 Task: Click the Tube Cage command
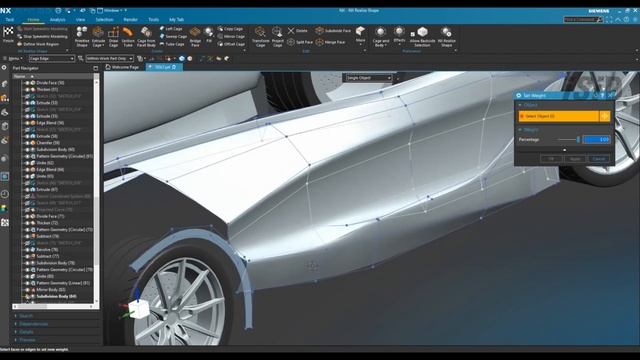tap(172, 44)
